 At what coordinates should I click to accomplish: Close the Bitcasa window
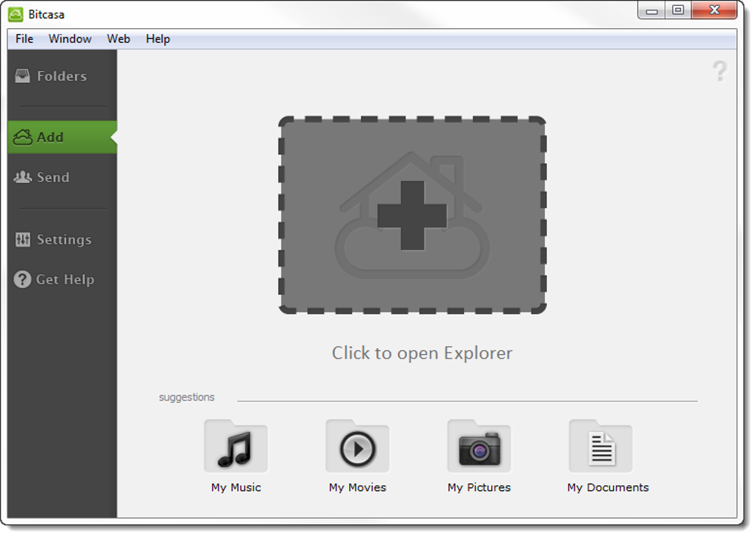tap(714, 10)
